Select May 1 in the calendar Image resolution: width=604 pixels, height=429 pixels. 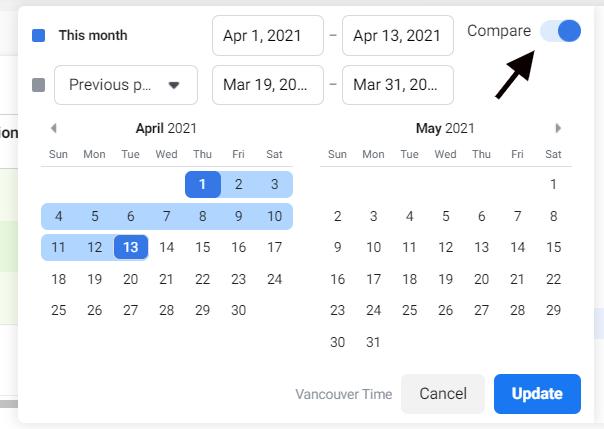coord(553,184)
